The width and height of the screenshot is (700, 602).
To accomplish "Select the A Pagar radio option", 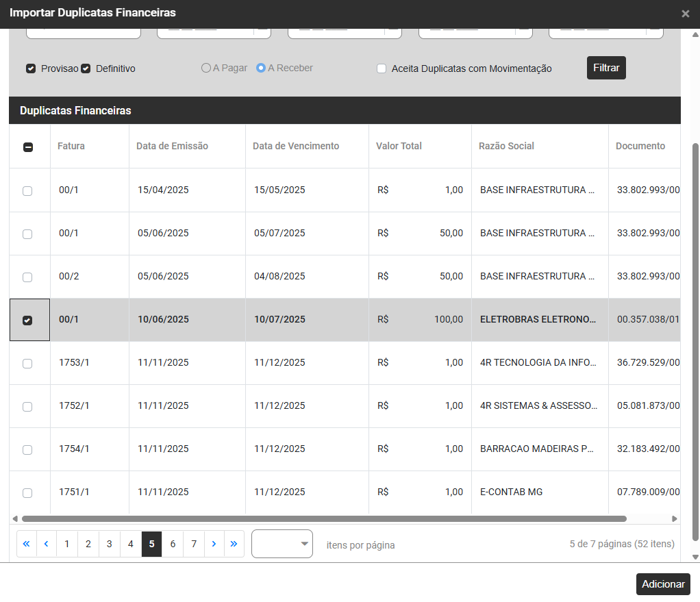I will pos(205,68).
